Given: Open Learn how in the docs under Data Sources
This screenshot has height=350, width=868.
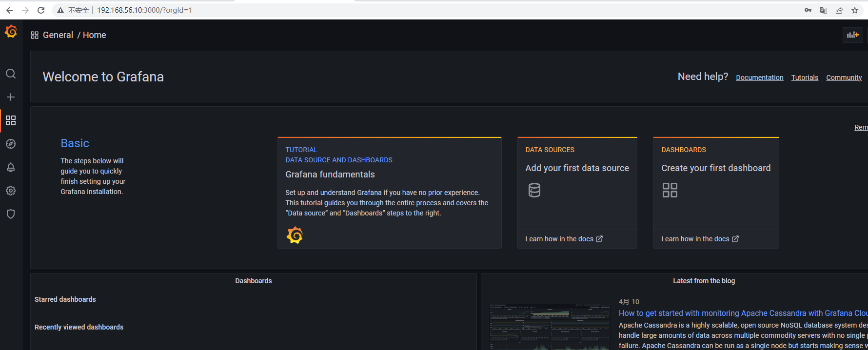Looking at the screenshot, I should (564, 239).
